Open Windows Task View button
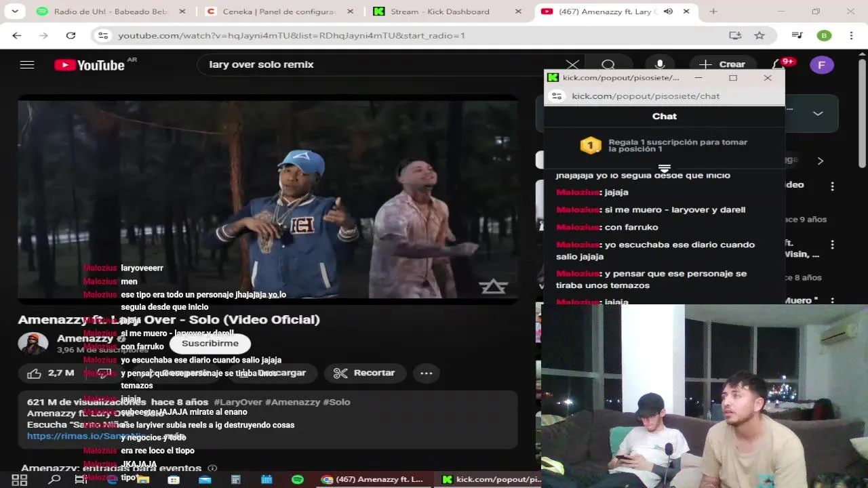The image size is (868, 488). pos(81,480)
